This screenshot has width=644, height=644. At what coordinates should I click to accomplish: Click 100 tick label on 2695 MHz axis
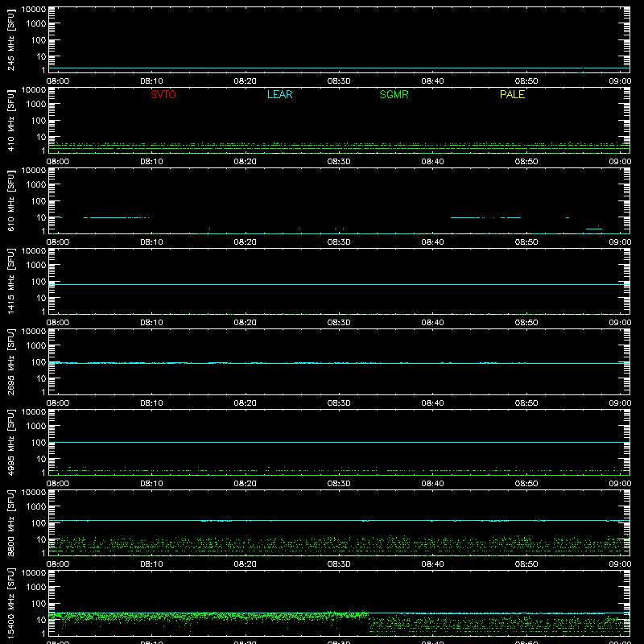[39, 362]
